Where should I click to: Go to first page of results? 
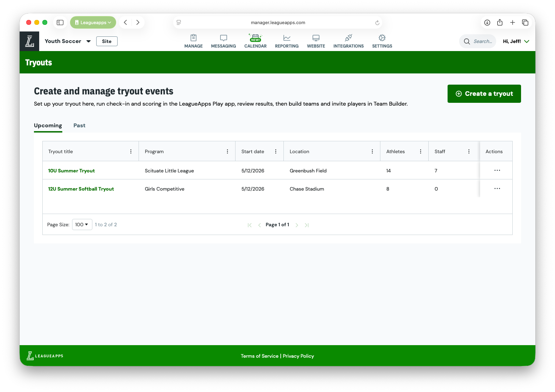pos(250,225)
